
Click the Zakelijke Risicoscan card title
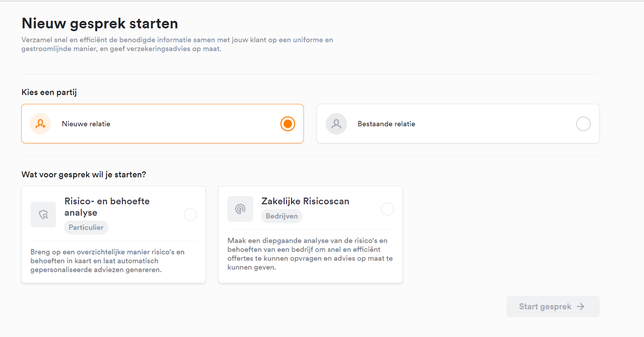(x=305, y=201)
